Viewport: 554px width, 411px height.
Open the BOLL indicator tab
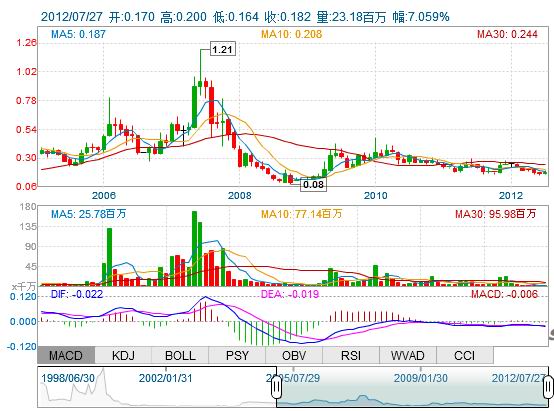coord(180,355)
